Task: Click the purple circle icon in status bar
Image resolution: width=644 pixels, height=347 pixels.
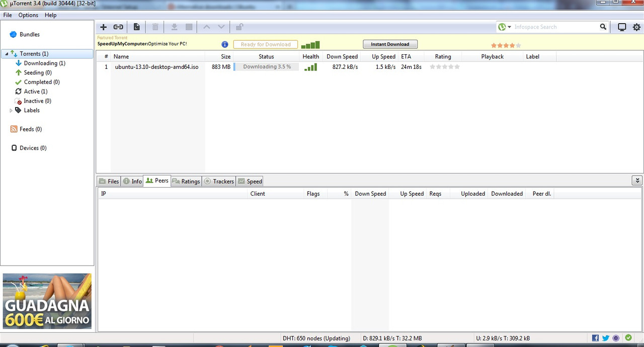Action: (616, 338)
